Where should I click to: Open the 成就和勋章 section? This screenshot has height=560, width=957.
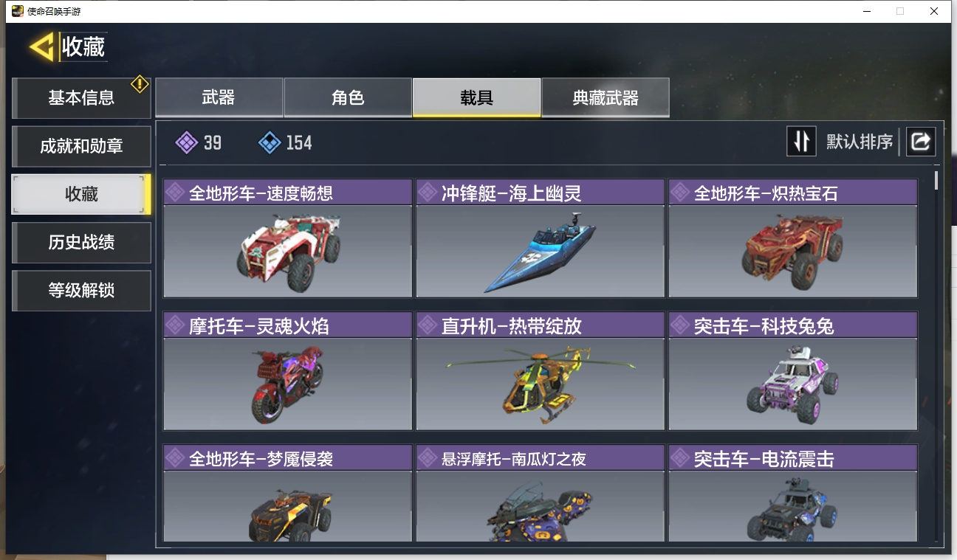81,146
